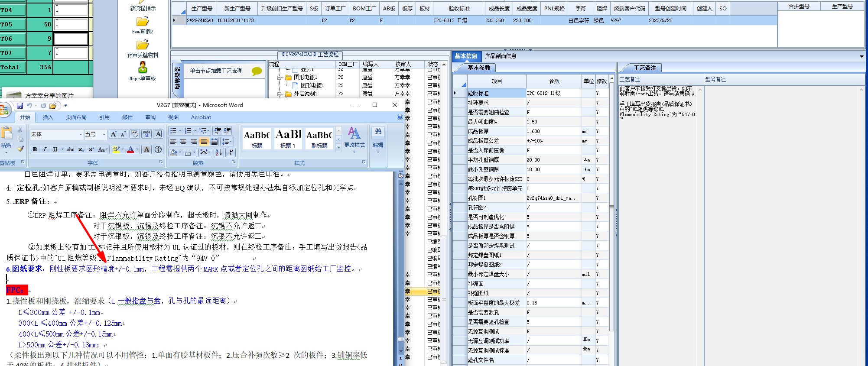Open the Customize Quick Access Toolbar arrow
The width and height of the screenshot is (868, 366).
(x=65, y=106)
